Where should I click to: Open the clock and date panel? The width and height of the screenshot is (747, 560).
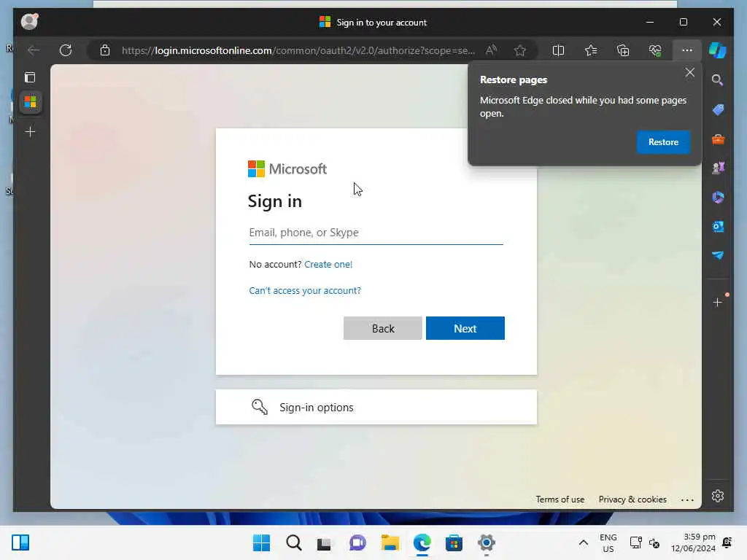click(693, 542)
